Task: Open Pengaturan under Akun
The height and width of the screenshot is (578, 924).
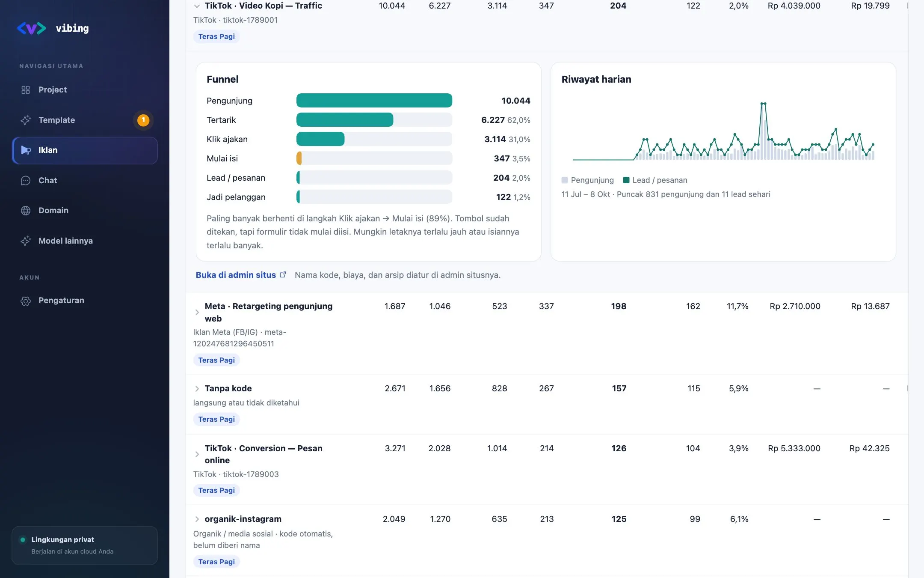Action: 85,301
